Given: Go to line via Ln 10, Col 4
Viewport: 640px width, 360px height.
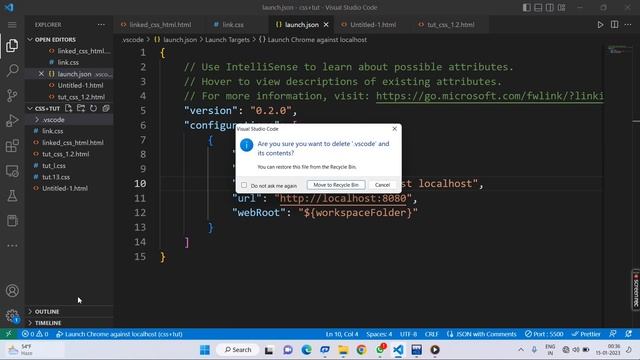Looking at the screenshot, I should pyautogui.click(x=342, y=334).
